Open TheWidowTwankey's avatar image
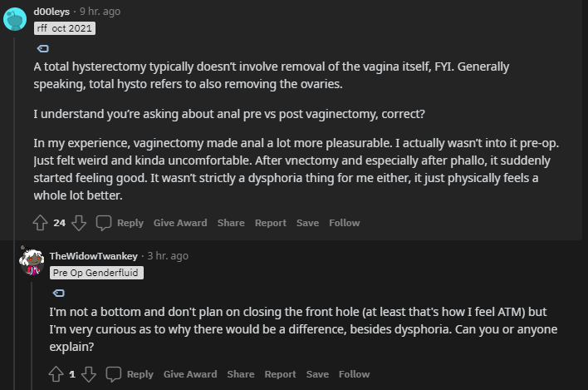588x390 pixels. pos(32,262)
